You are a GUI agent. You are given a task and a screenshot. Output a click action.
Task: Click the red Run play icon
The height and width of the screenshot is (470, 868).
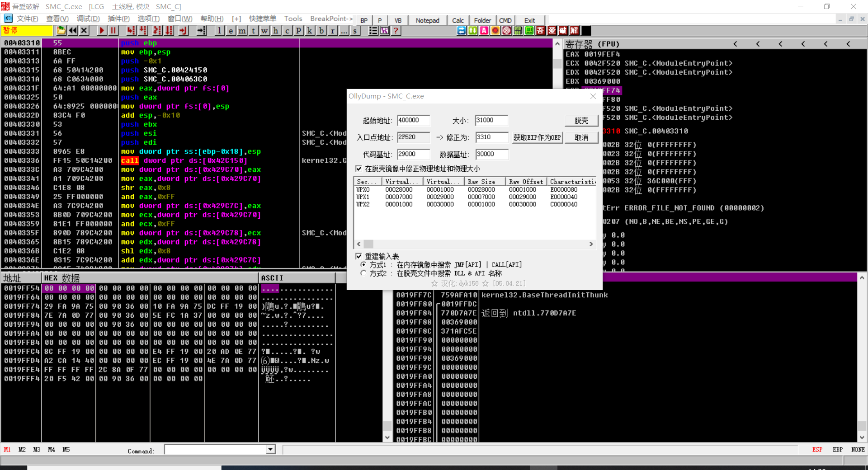pos(102,31)
